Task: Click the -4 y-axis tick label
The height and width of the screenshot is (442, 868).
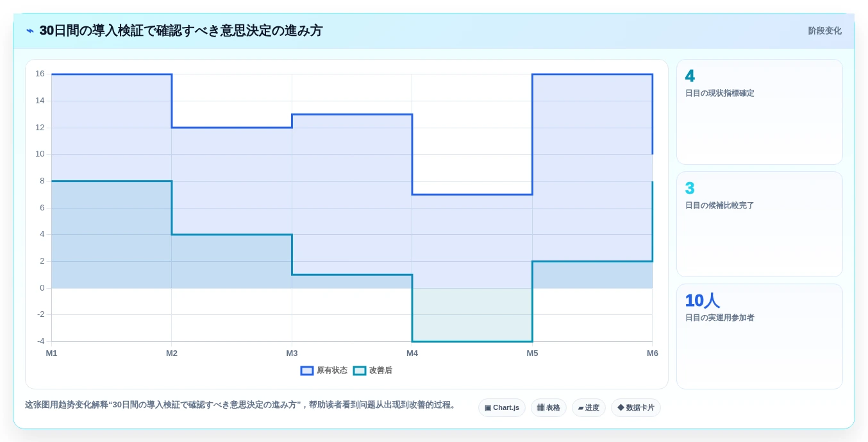Action: (41, 341)
